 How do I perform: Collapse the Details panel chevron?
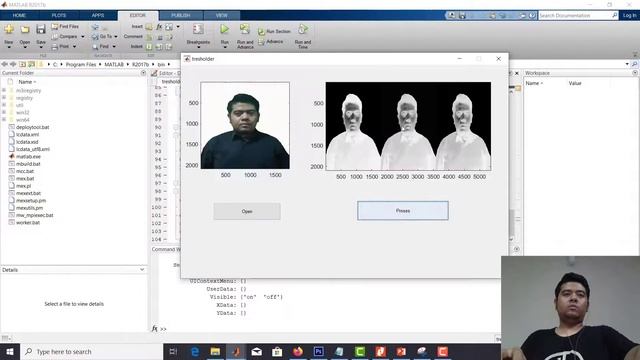pyautogui.click(x=142, y=270)
